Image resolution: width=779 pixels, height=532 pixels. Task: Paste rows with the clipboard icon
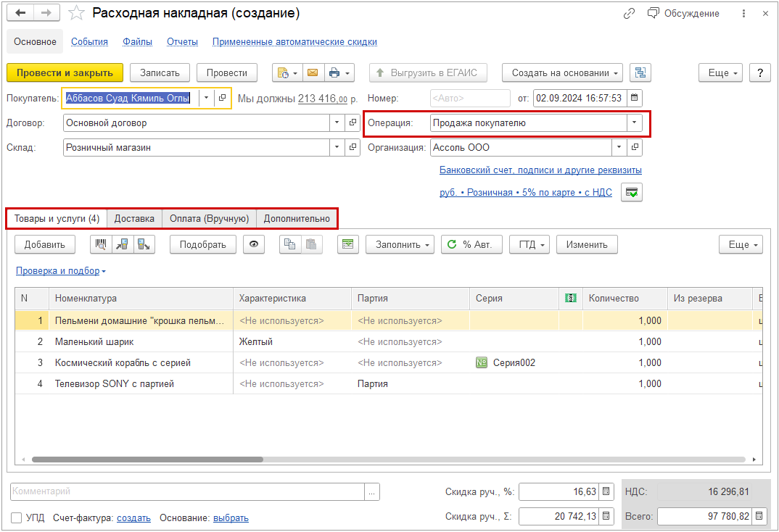(311, 245)
